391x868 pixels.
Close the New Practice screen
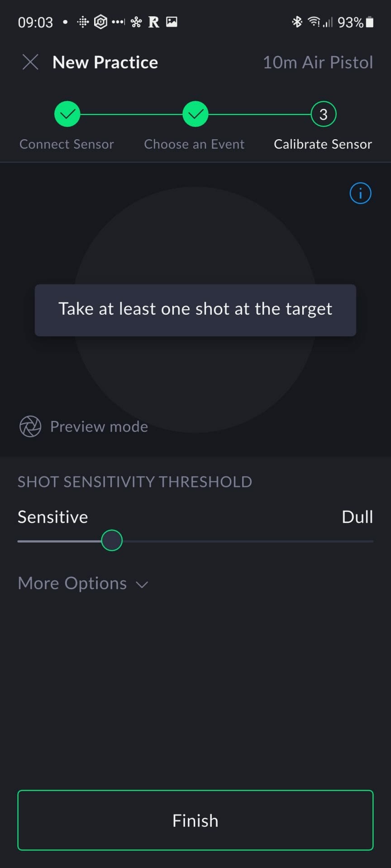[x=30, y=62]
